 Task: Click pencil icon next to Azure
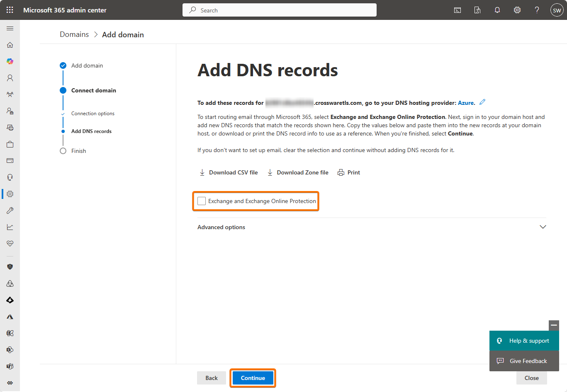point(482,102)
